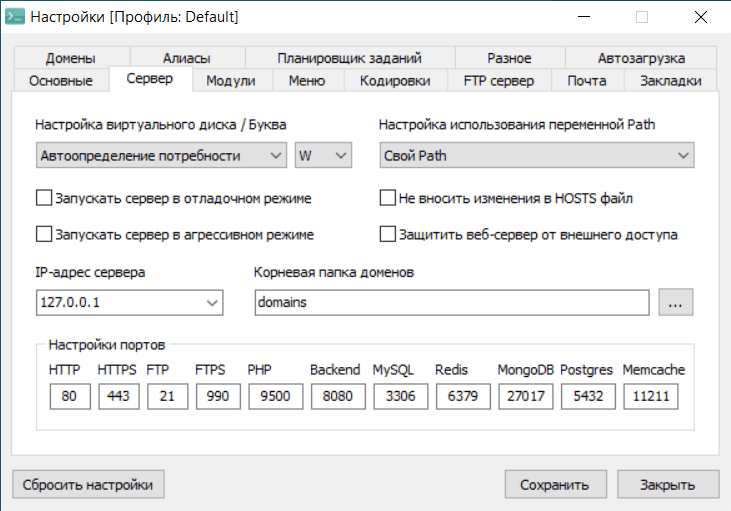The height and width of the screenshot is (511, 731).
Task: Click 'Настройка виртуального диска / Буква' label
Action: click(161, 124)
